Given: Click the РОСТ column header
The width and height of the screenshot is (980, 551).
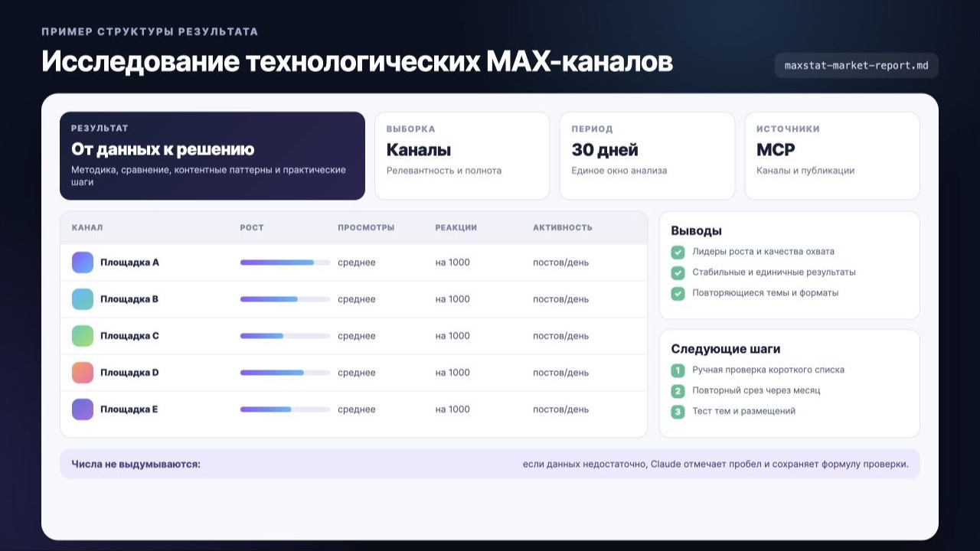Looking at the screenshot, I should [x=252, y=228].
